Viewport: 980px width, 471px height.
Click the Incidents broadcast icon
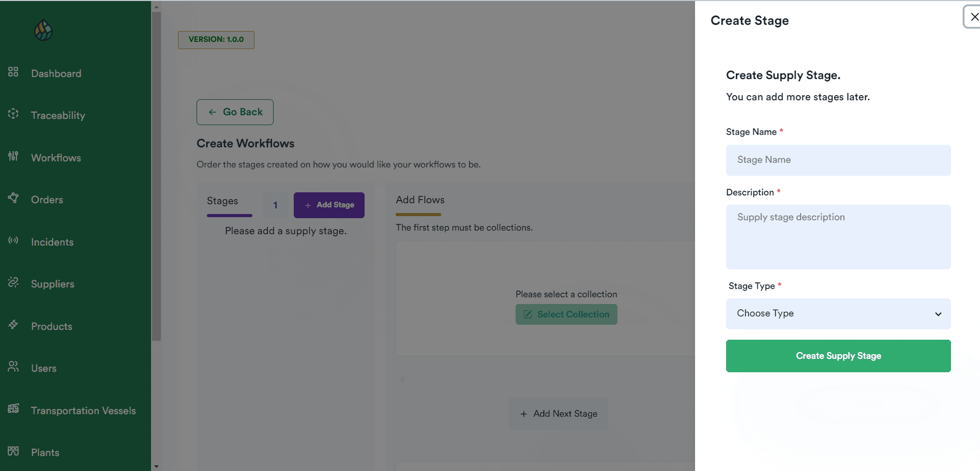tap(13, 240)
